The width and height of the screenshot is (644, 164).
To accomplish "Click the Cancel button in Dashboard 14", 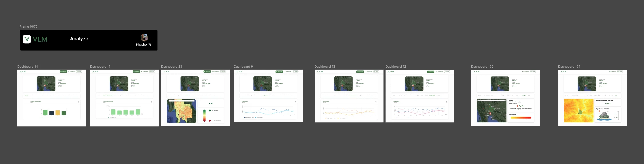I will (79, 71).
